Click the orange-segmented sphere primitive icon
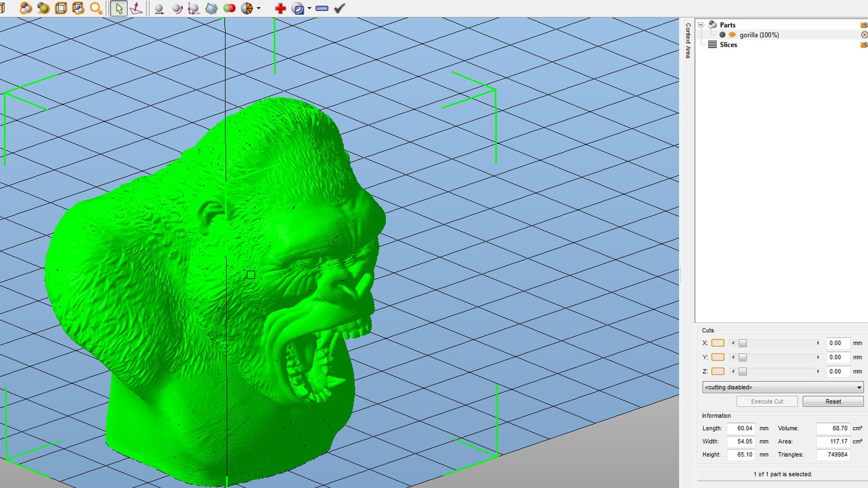Viewport: 868px width, 488px height. [x=247, y=8]
